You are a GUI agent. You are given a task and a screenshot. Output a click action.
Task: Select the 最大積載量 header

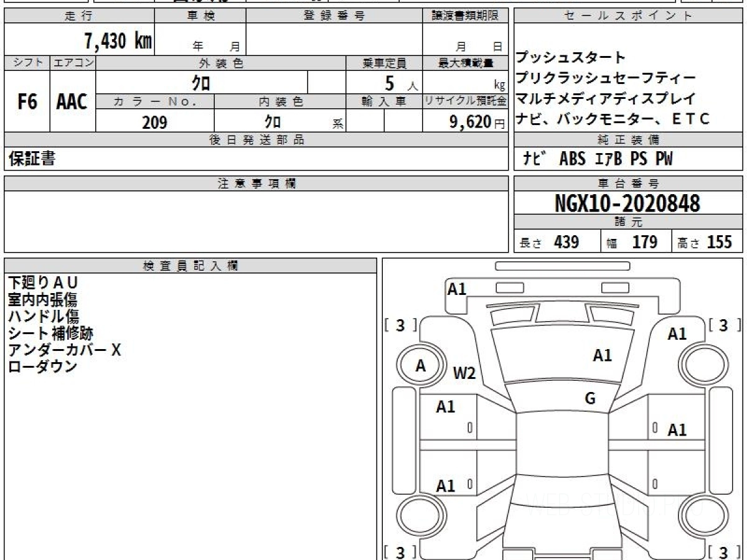465,63
